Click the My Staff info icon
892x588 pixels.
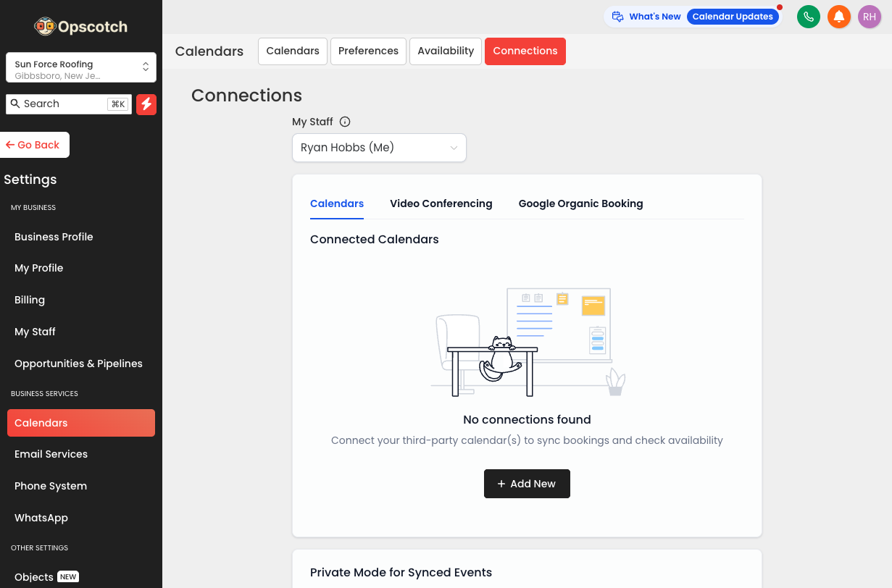[345, 122]
